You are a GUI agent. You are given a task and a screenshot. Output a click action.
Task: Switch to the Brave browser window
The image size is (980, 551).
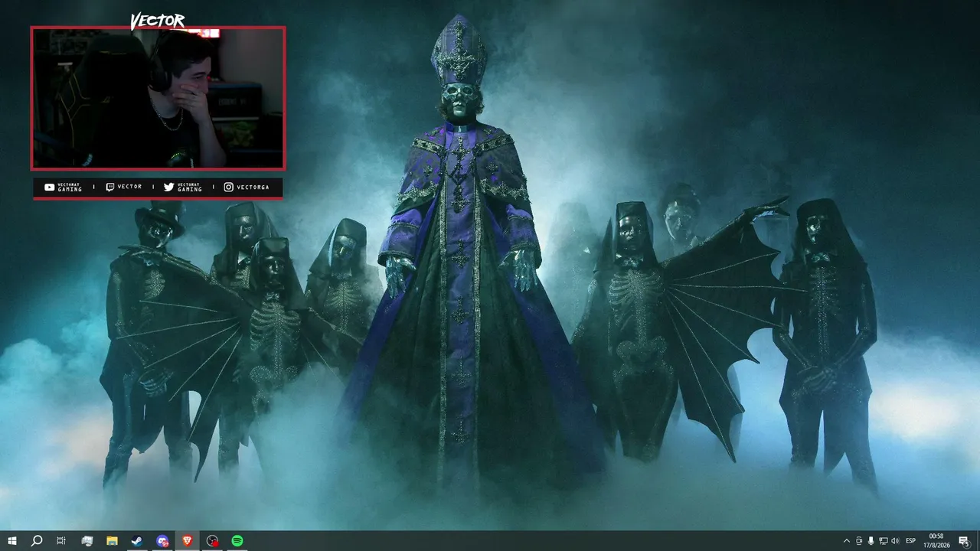(188, 541)
